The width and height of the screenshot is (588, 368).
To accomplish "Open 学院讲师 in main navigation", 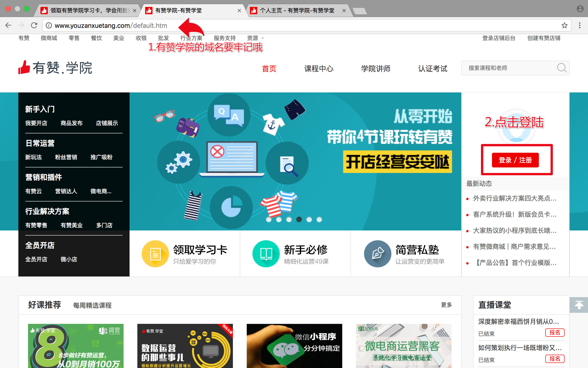I will point(376,69).
